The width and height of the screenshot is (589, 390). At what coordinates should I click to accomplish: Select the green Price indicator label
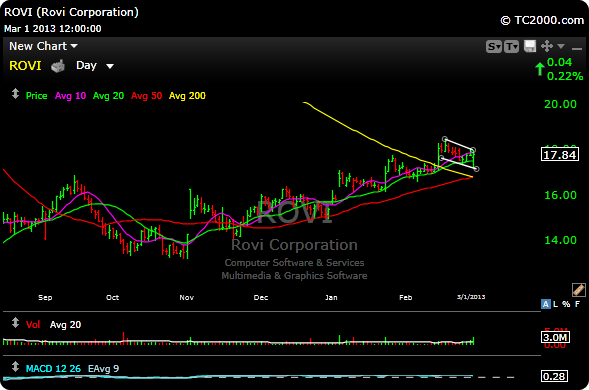click(x=36, y=96)
